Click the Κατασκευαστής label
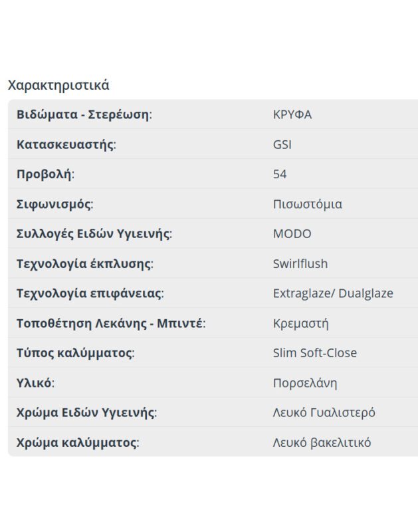 pyautogui.click(x=66, y=144)
